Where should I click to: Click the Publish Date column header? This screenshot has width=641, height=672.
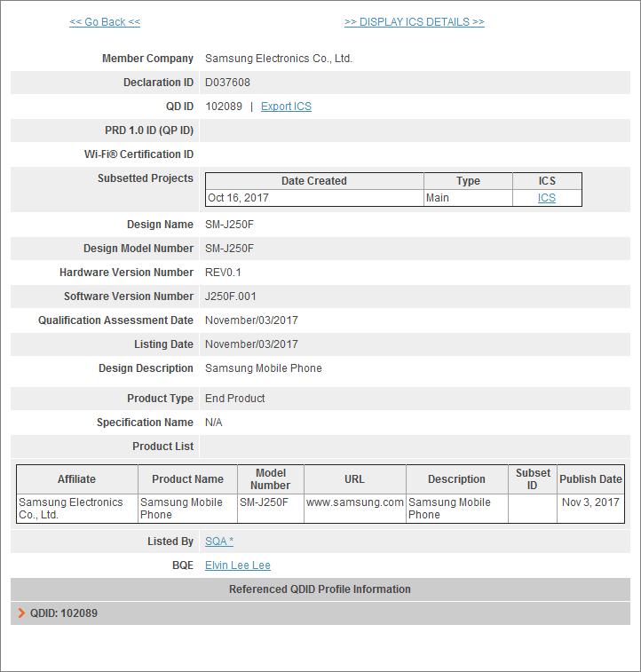591,479
